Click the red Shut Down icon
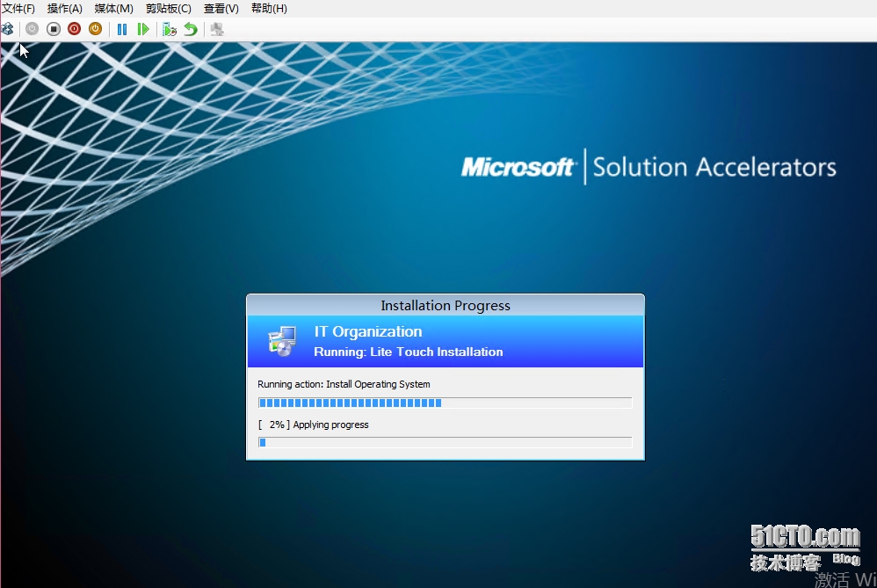 74,29
